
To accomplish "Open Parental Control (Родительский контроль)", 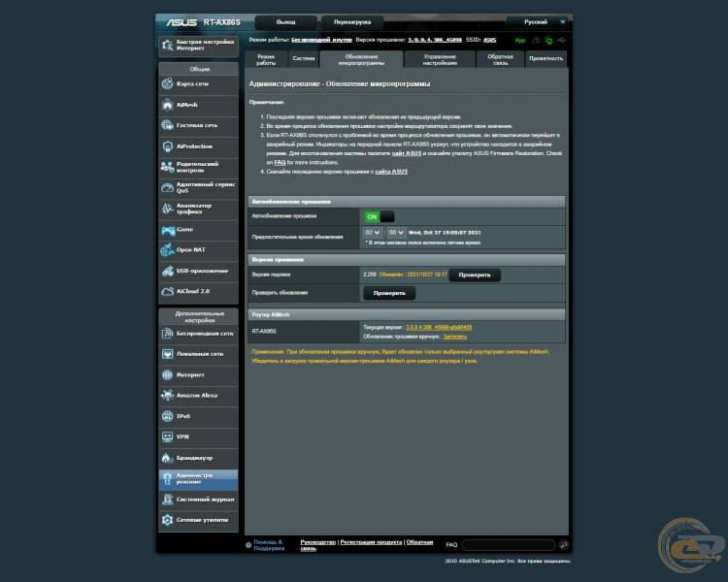I will (x=198, y=167).
